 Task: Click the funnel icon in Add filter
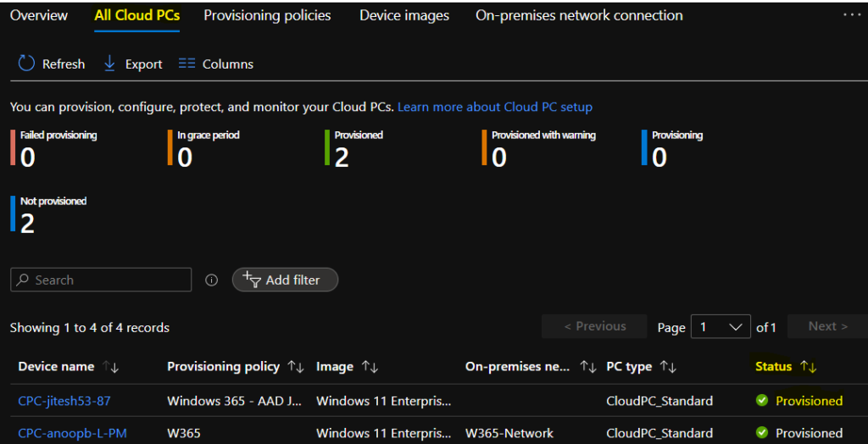tap(252, 280)
